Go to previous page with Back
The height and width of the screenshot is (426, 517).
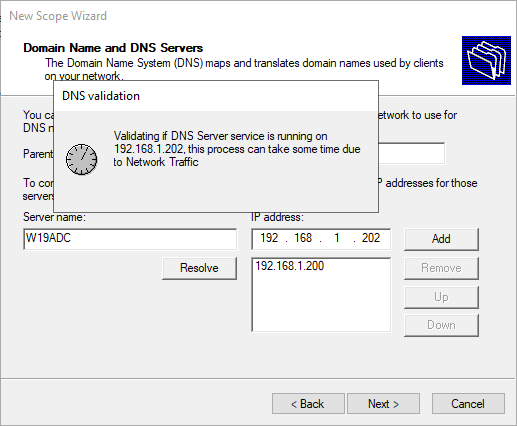(308, 404)
